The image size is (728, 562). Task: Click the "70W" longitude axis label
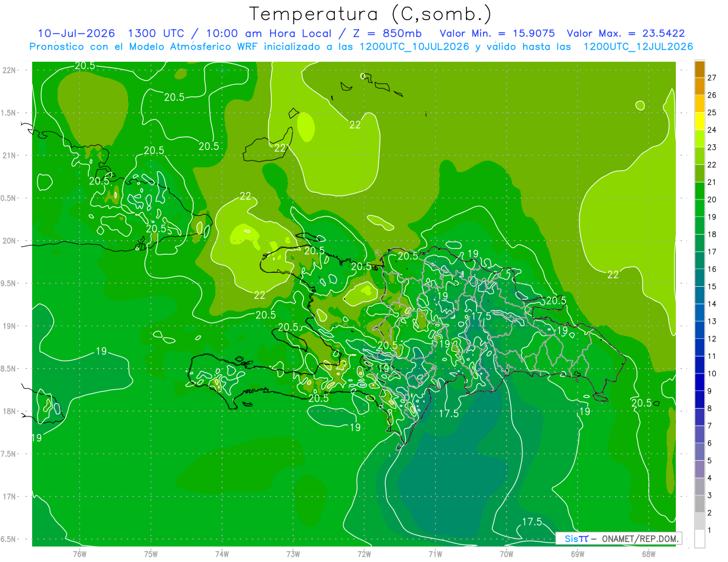coord(507,554)
